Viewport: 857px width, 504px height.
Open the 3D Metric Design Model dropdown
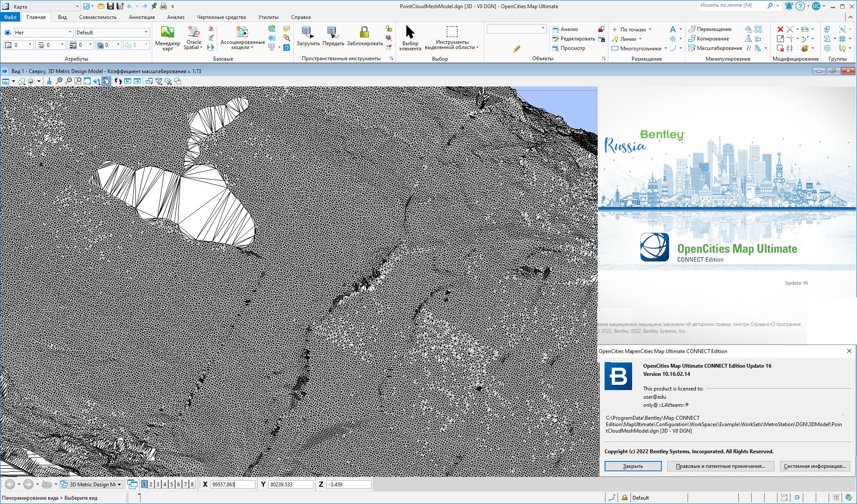tap(92, 484)
